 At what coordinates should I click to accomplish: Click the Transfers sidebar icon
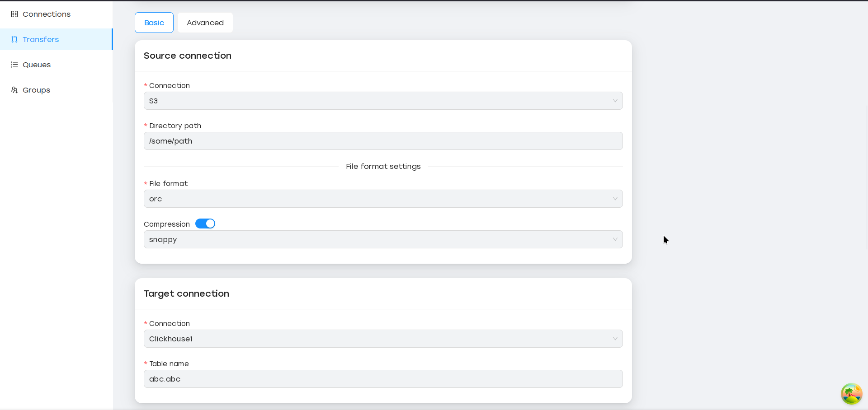(14, 40)
